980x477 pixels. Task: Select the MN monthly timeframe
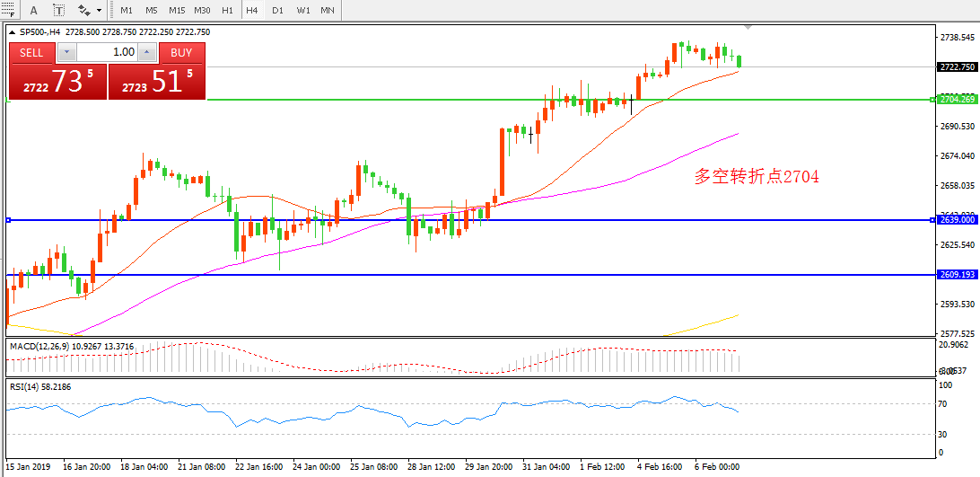click(x=328, y=10)
